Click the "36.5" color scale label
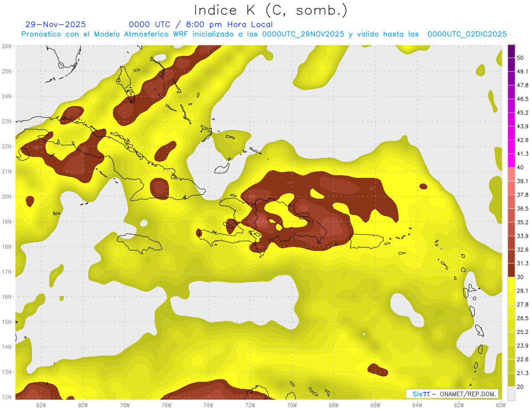The width and height of the screenshot is (532, 411). click(523, 208)
